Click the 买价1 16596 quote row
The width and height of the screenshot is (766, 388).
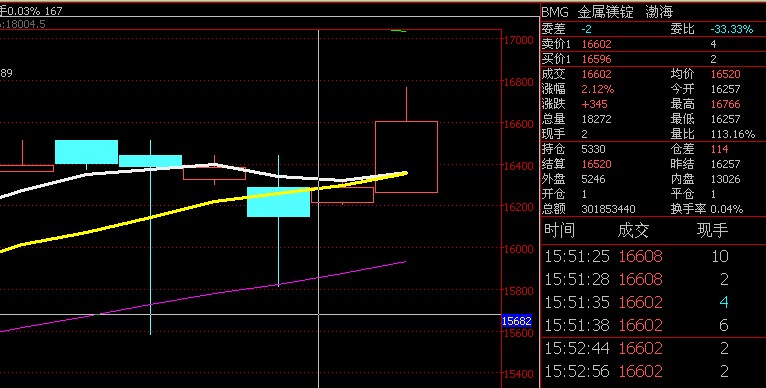coord(653,59)
